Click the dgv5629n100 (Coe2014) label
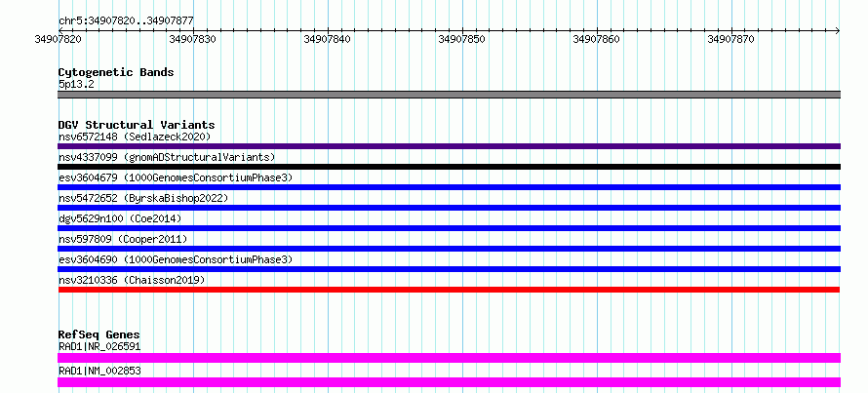Screen dimensions: 868x393 [120, 218]
